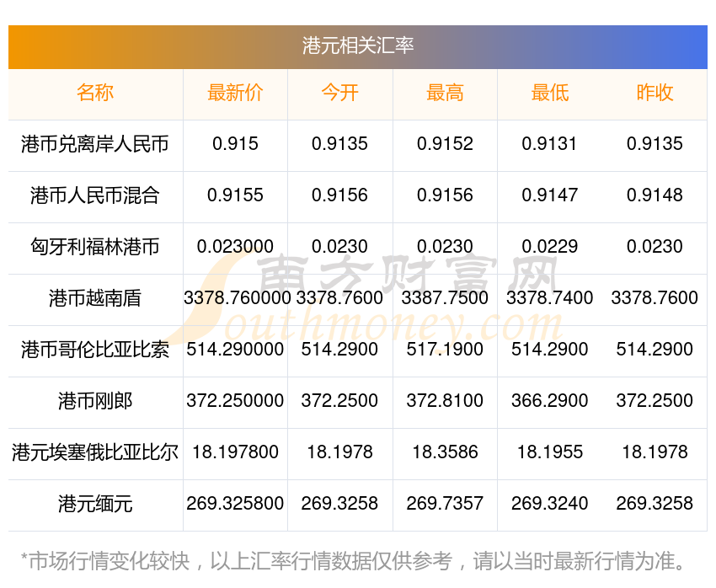Click the highest value 3387.7500
Image resolution: width=716 pixels, height=588 pixels.
[x=445, y=298]
